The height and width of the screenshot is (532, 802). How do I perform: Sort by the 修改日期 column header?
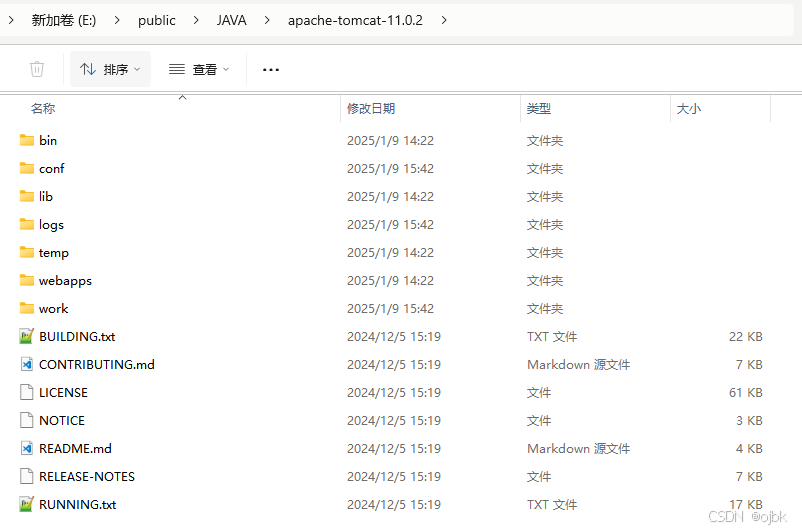click(x=371, y=108)
